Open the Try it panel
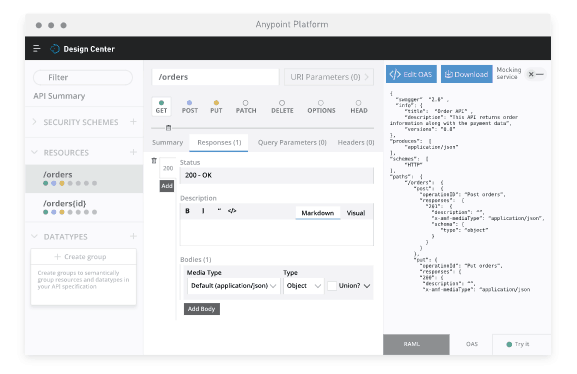The width and height of the screenshot is (577, 374). click(x=521, y=344)
